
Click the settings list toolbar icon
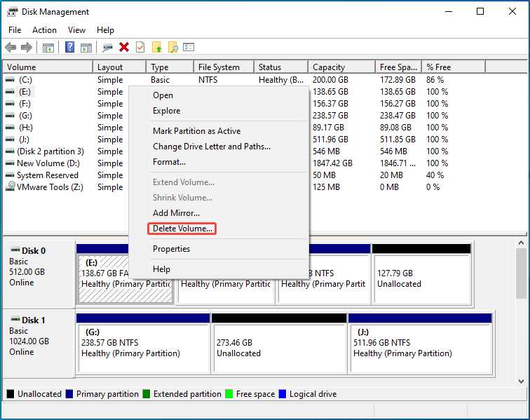pos(189,47)
